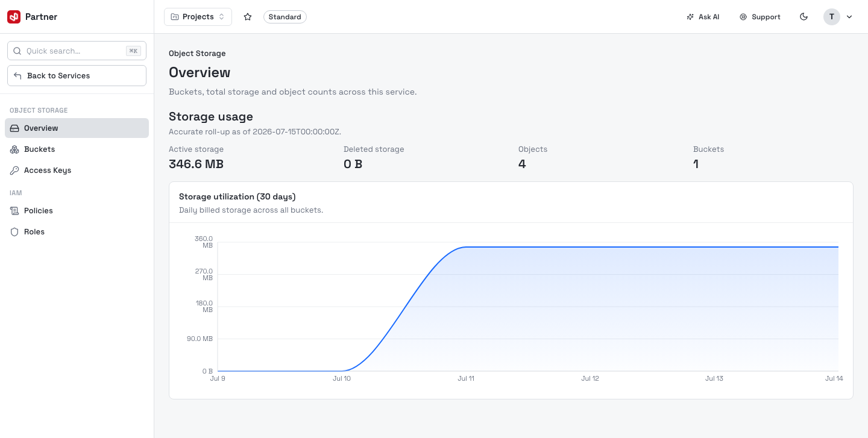Screen dimensions: 868x438
Task: Star this project as favorite
Action: point(248,17)
